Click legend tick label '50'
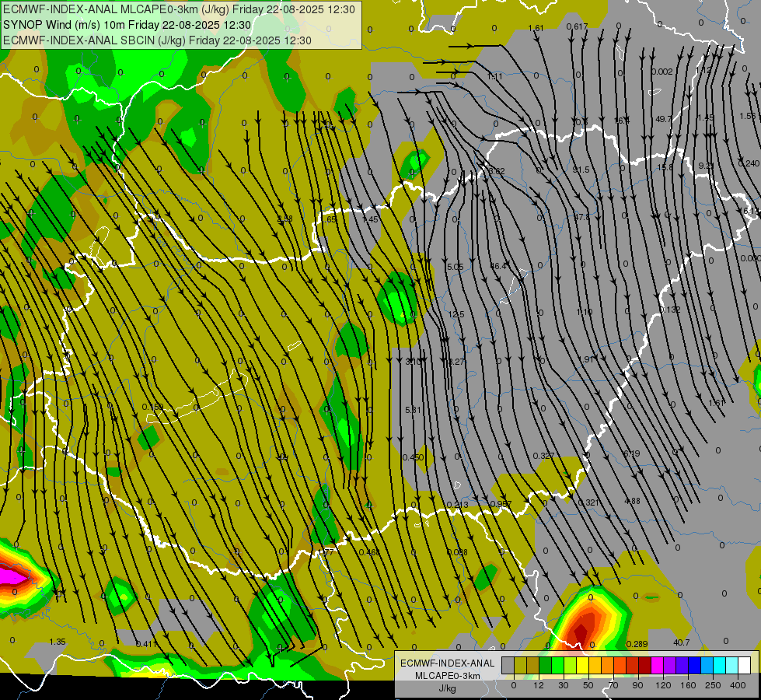The image size is (761, 700). pyautogui.click(x=588, y=685)
